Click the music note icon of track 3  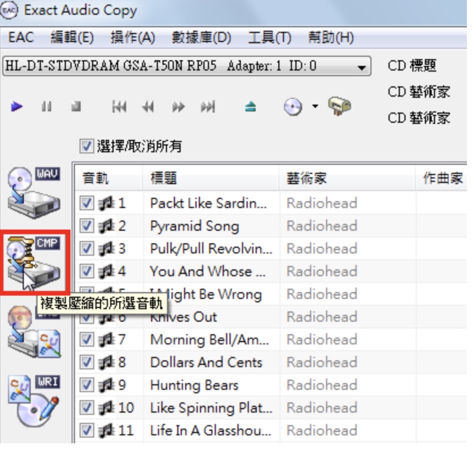[107, 249]
